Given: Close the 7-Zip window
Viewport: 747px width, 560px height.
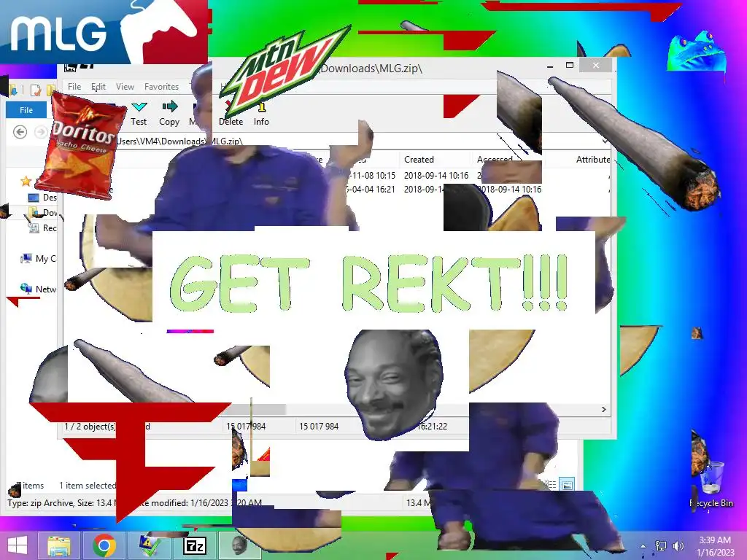Looking at the screenshot, I should 596,65.
